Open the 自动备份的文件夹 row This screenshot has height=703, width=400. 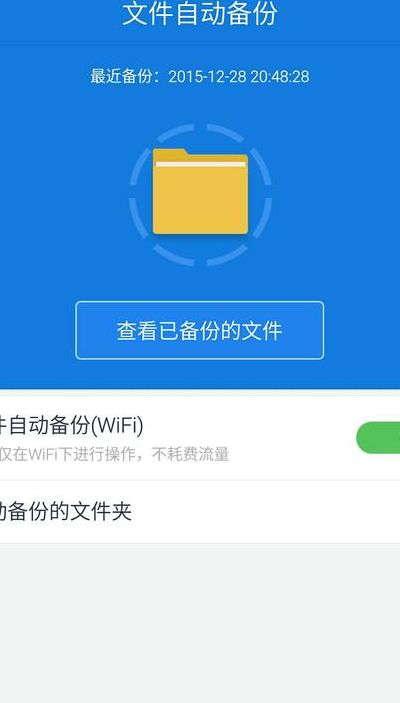tap(200, 512)
